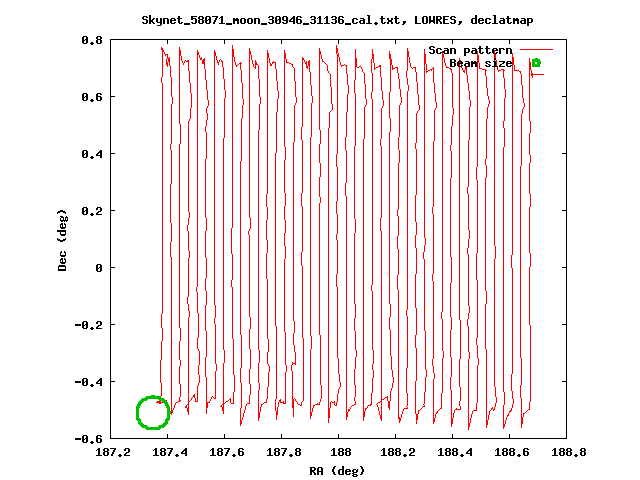This screenshot has width=640, height=480.
Task: Click the -0.4 Dec axis tick label
Action: 89,382
